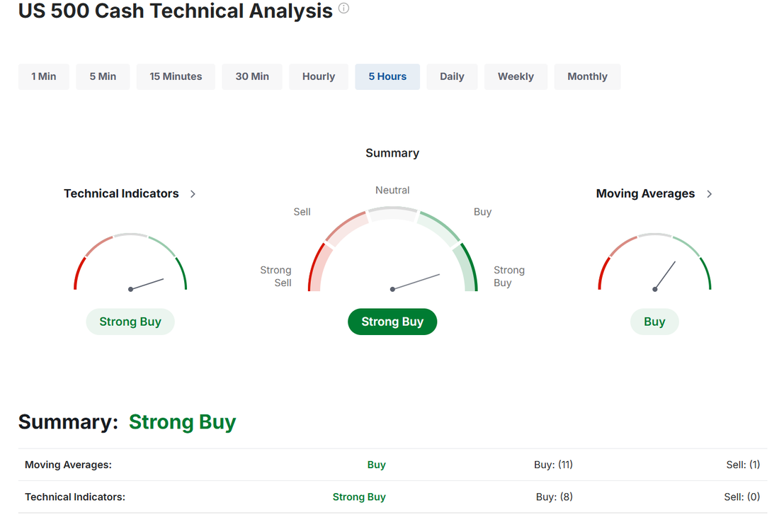
Task: Open the Technical Indicators heading link
Action: point(121,193)
